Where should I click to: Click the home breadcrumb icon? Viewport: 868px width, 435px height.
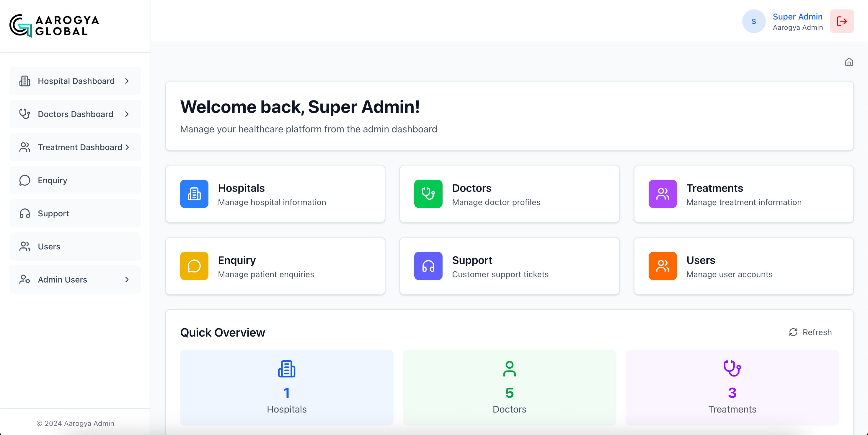click(x=849, y=62)
